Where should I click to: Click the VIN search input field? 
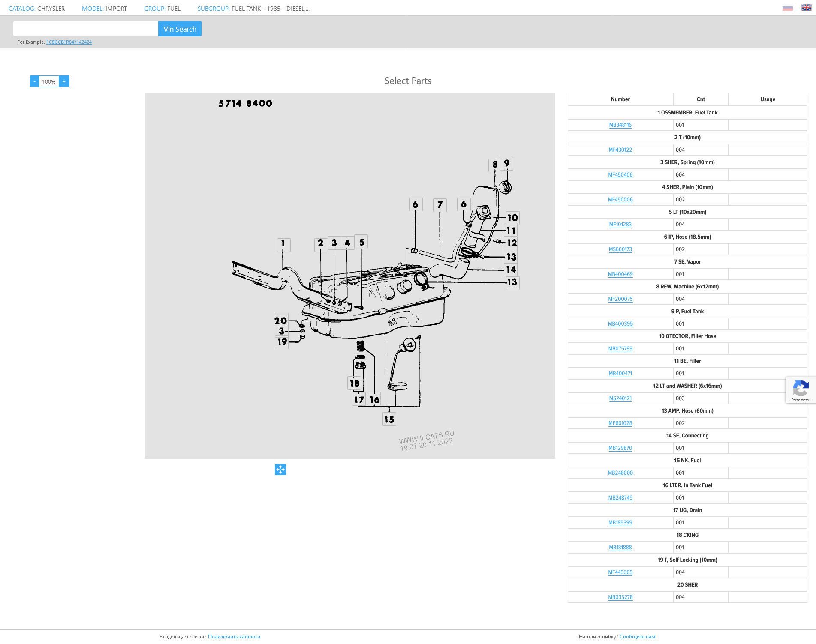pos(86,29)
